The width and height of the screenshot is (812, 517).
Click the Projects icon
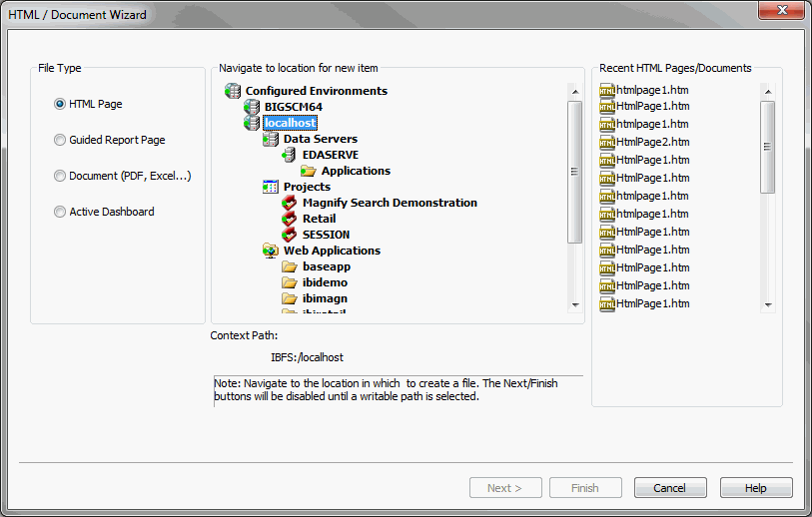(271, 187)
